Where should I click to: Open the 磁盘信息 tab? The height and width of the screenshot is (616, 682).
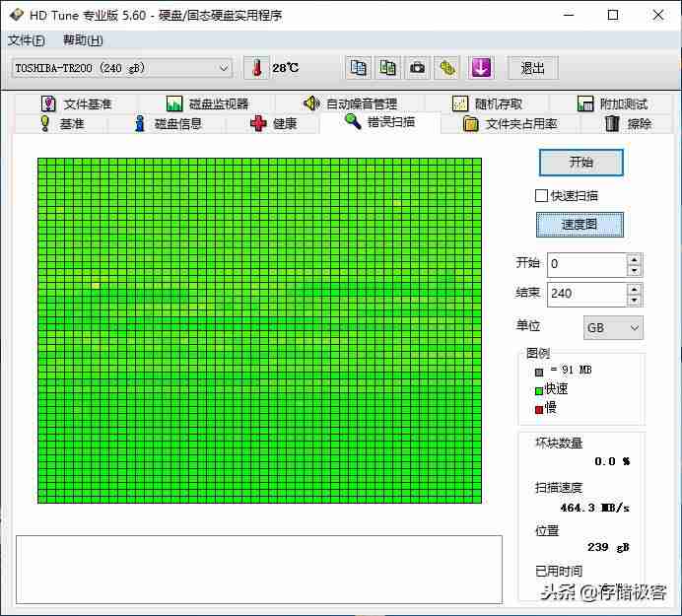(168, 124)
